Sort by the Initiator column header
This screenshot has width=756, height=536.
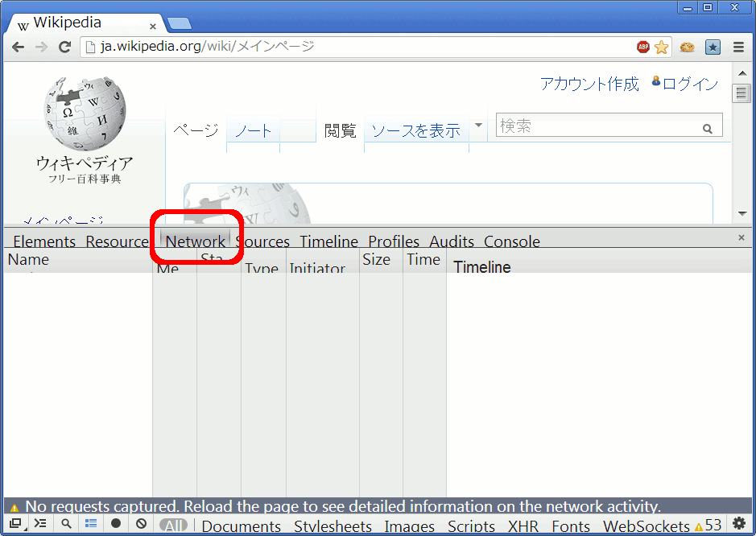(323, 260)
